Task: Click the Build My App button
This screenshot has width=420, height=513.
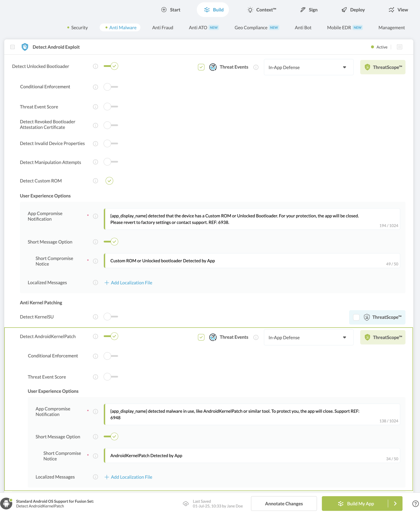Action: (x=360, y=504)
